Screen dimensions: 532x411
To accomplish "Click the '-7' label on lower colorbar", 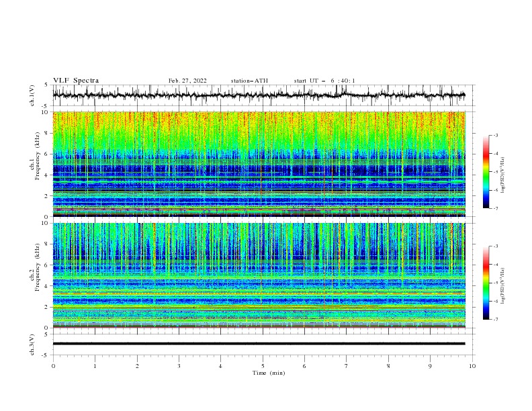I will coord(495,320).
